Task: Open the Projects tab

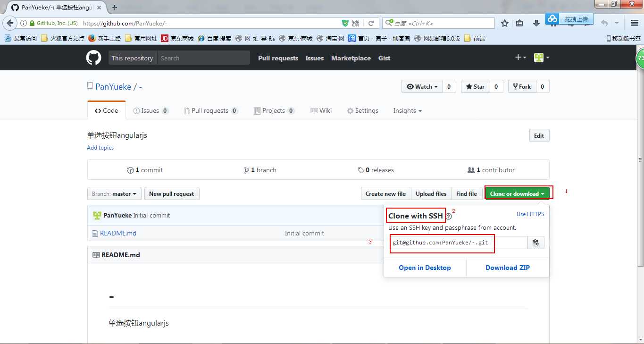Action: [x=274, y=110]
